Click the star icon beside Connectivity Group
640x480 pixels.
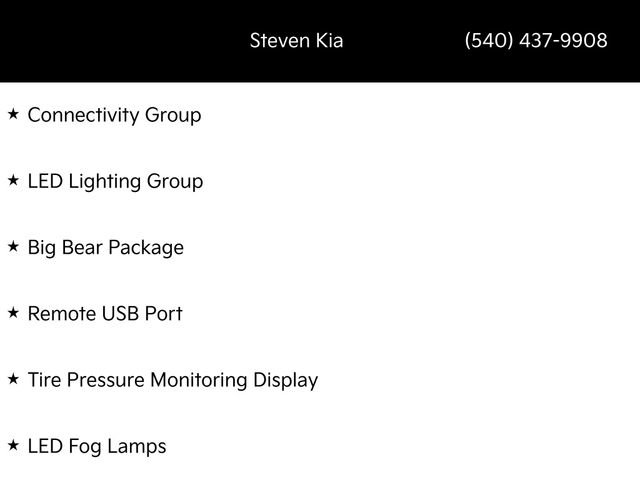13,114
